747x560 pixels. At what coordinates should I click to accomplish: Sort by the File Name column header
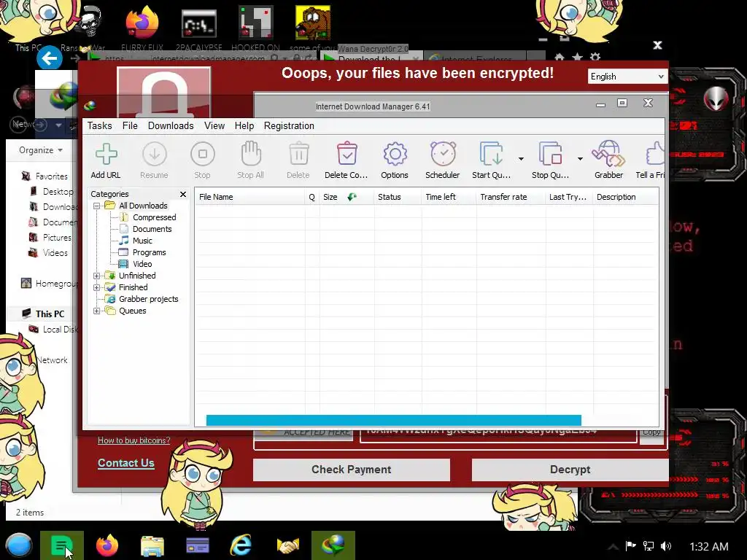249,197
